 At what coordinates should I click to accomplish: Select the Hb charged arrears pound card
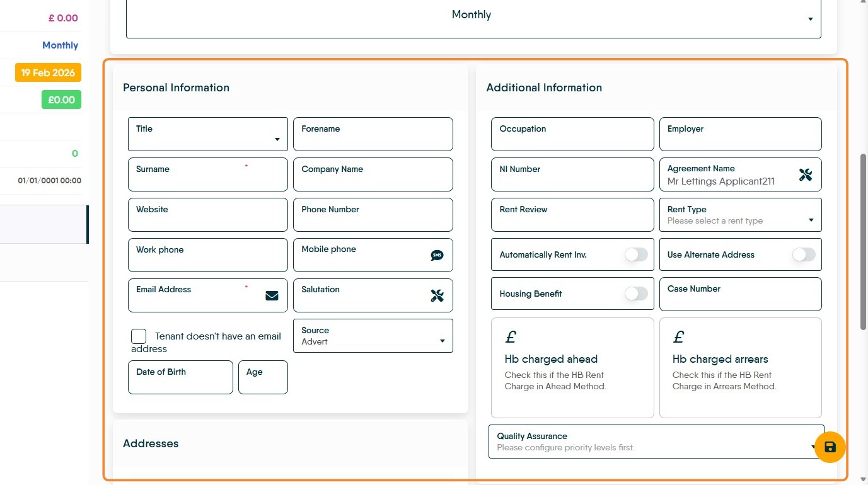740,367
